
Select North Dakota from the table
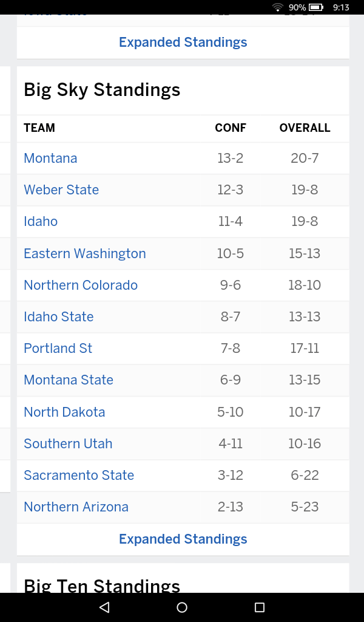64,412
